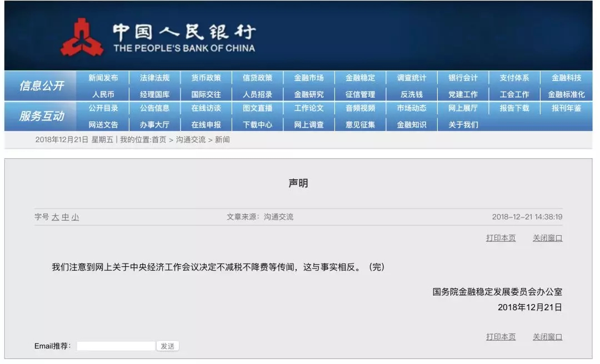Click the 信息公开 category header
This screenshot has height=364, width=600.
(41, 85)
